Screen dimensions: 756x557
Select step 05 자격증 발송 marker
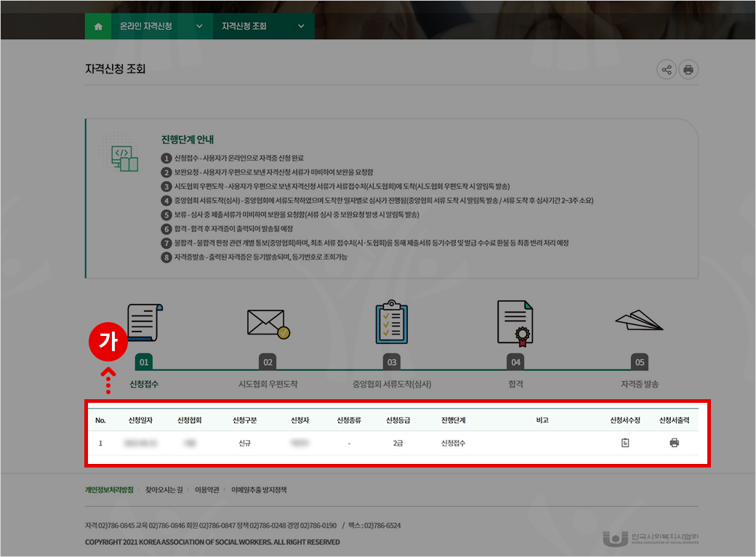pyautogui.click(x=639, y=362)
